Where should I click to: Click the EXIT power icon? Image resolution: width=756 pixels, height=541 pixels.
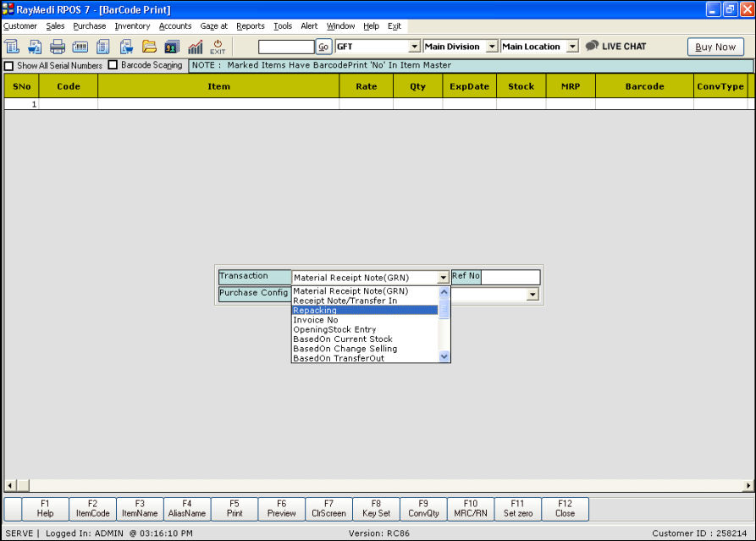218,47
